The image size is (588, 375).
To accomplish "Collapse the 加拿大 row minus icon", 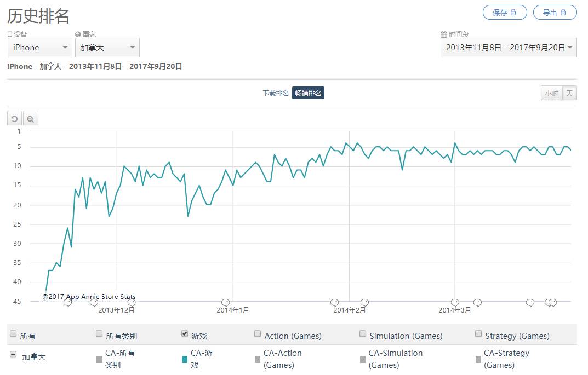I will click(13, 355).
